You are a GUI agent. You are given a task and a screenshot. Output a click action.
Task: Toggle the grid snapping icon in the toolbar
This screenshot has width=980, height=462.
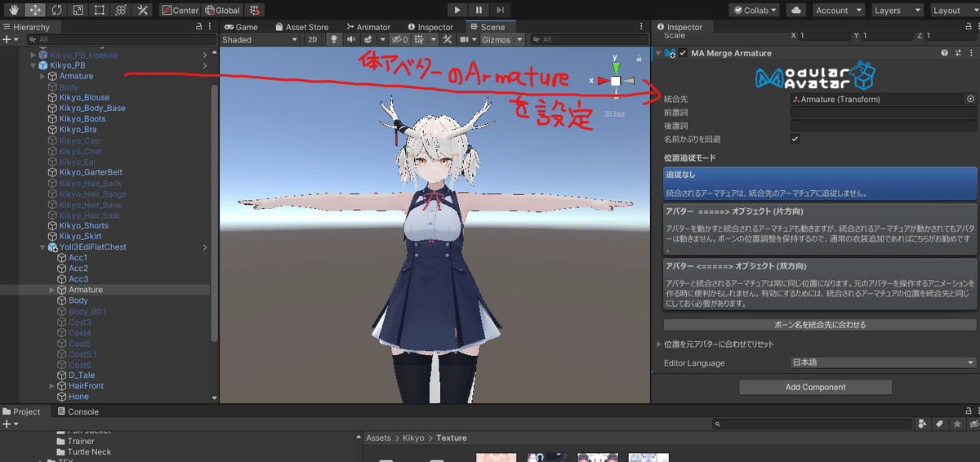click(x=255, y=11)
